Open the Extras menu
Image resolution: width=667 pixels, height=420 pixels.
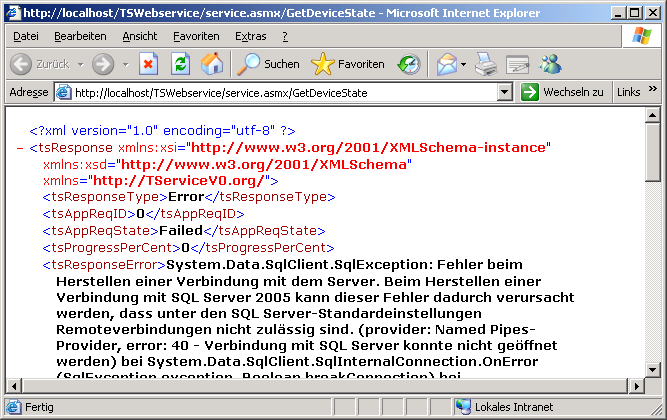(x=250, y=36)
